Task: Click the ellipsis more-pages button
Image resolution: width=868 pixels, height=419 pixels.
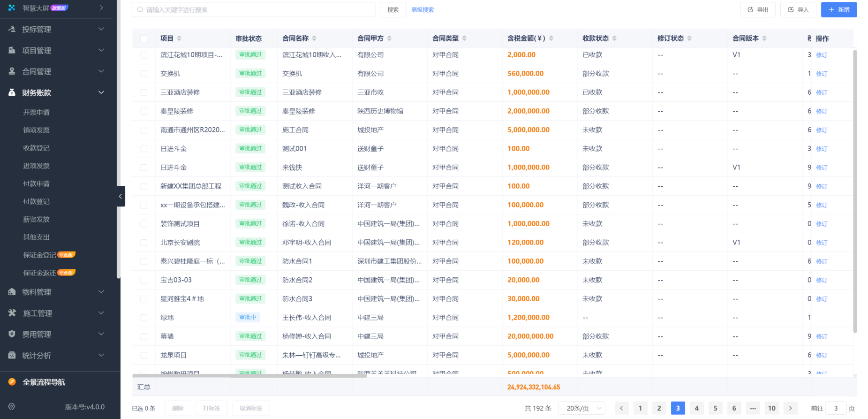Action: point(753,408)
